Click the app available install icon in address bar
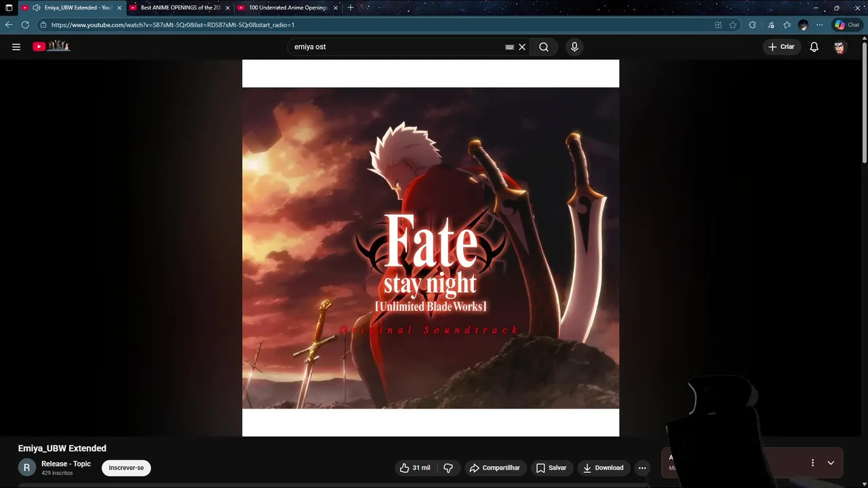 tap(718, 25)
